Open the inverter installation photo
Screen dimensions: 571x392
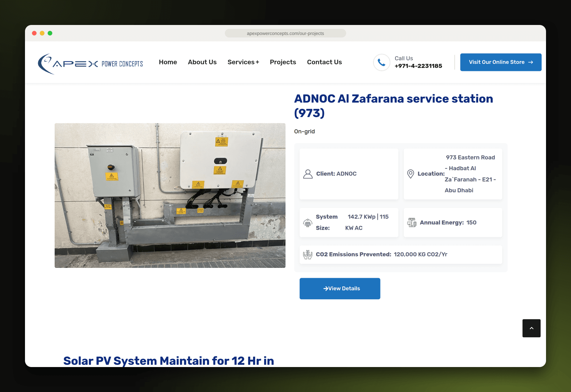[x=170, y=195]
